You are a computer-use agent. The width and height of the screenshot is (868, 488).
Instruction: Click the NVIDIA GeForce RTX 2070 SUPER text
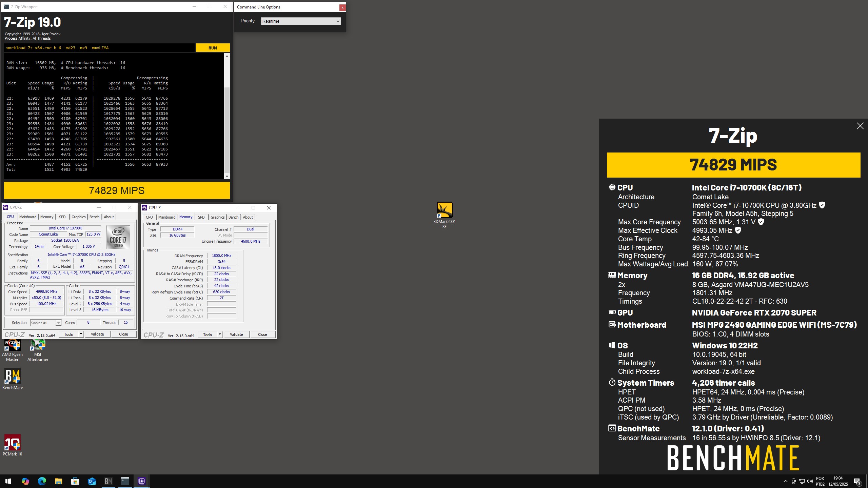pos(754,312)
